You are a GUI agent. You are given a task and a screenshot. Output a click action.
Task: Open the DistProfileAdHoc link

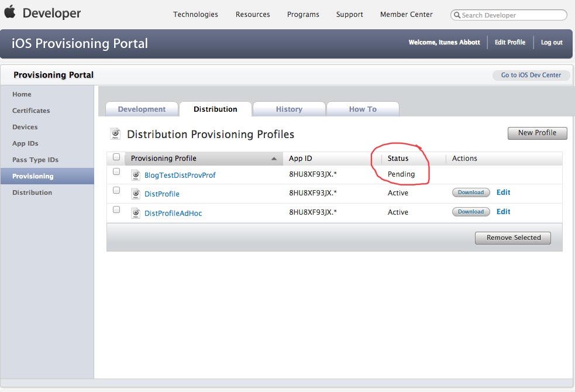[x=173, y=214]
